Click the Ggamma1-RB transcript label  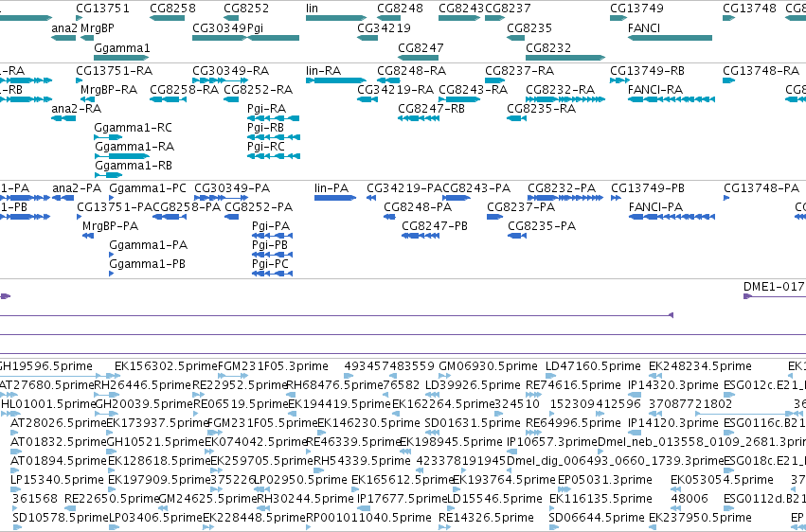(x=134, y=166)
